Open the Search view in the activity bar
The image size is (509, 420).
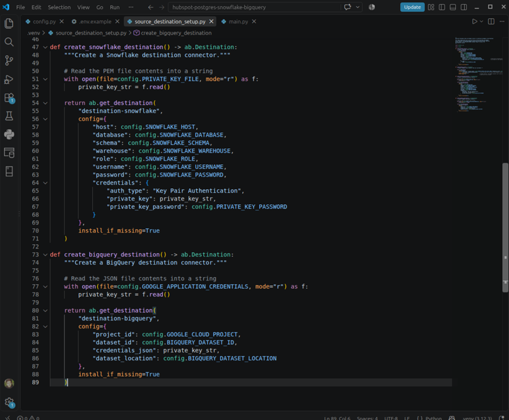[9, 42]
